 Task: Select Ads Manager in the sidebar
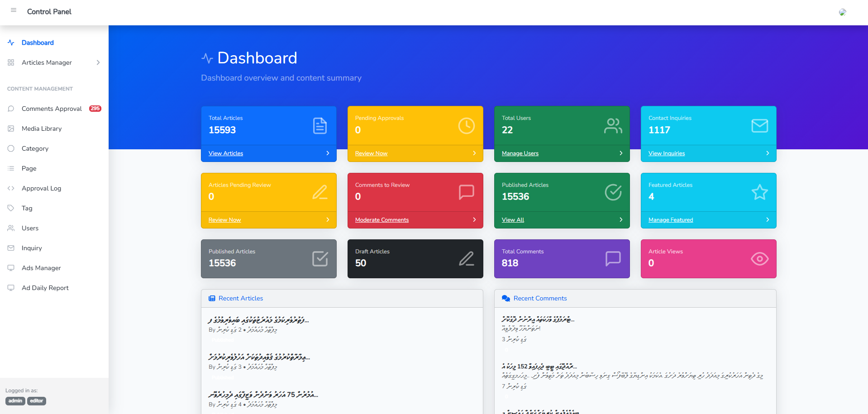[41, 268]
